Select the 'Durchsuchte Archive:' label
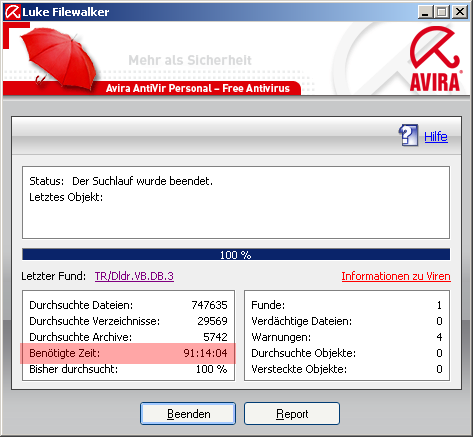This screenshot has height=437, width=473. tap(81, 337)
